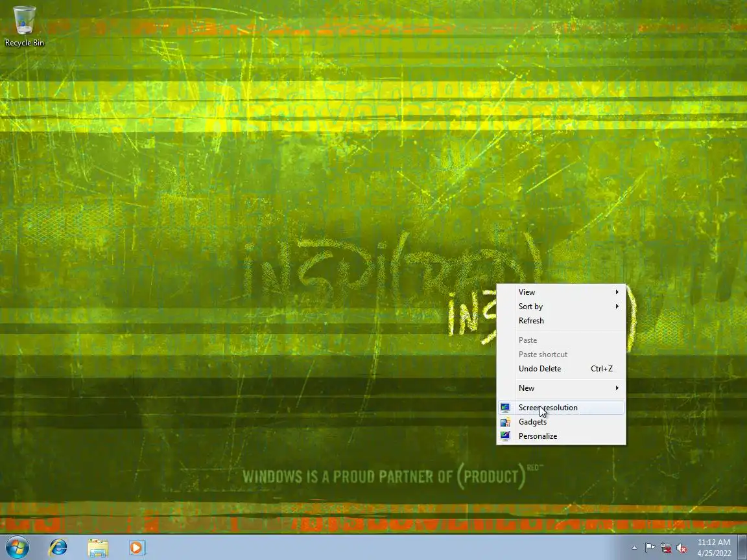Open Windows Explorer folder on taskbar

pyautogui.click(x=98, y=548)
